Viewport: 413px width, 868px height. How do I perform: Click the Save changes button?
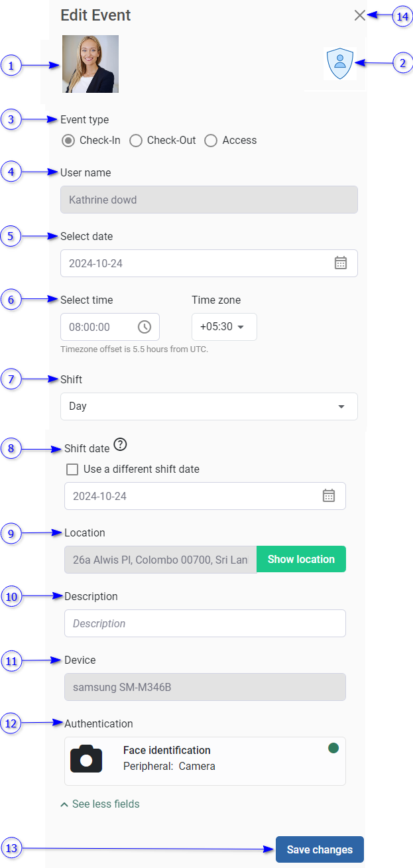coord(320,849)
